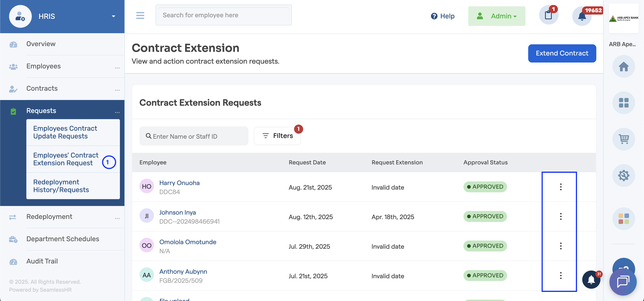Open the Help link
Viewport: 644px width, 301px height.
[443, 16]
